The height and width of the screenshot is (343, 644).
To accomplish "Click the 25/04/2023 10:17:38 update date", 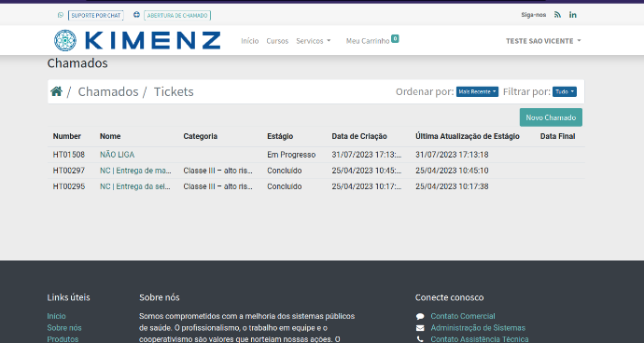I will pyautogui.click(x=452, y=186).
